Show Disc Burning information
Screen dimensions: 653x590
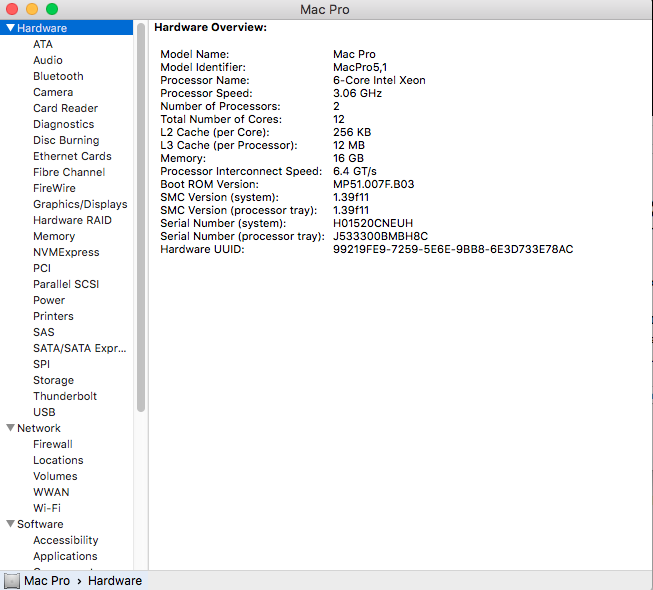(x=66, y=140)
